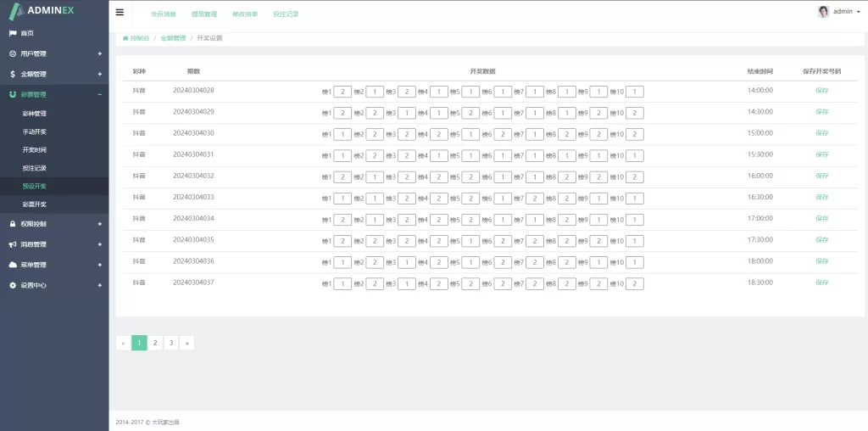Collapse the 彩票管理 menu section
The image size is (868, 431).
(x=99, y=94)
